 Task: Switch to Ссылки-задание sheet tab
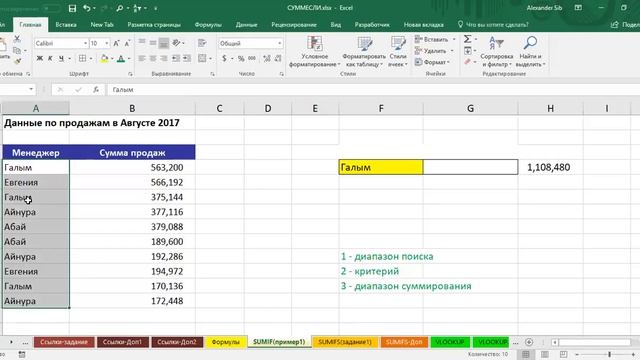[x=64, y=342]
